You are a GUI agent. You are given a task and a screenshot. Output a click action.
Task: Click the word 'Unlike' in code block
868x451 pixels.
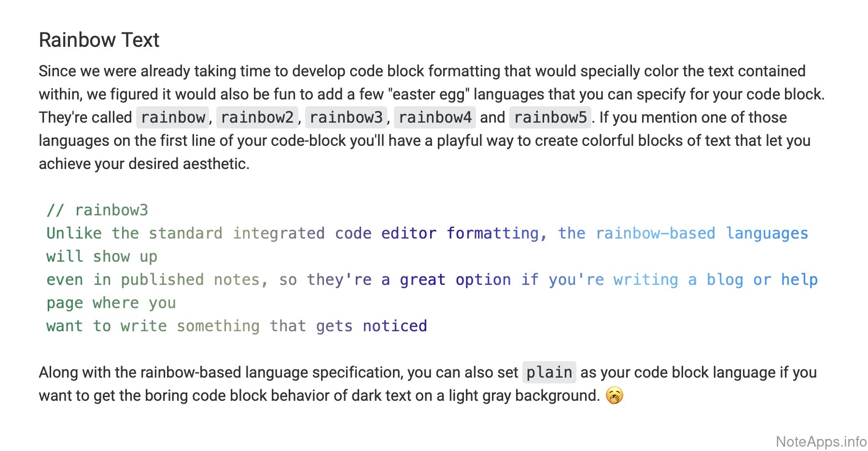[74, 233]
